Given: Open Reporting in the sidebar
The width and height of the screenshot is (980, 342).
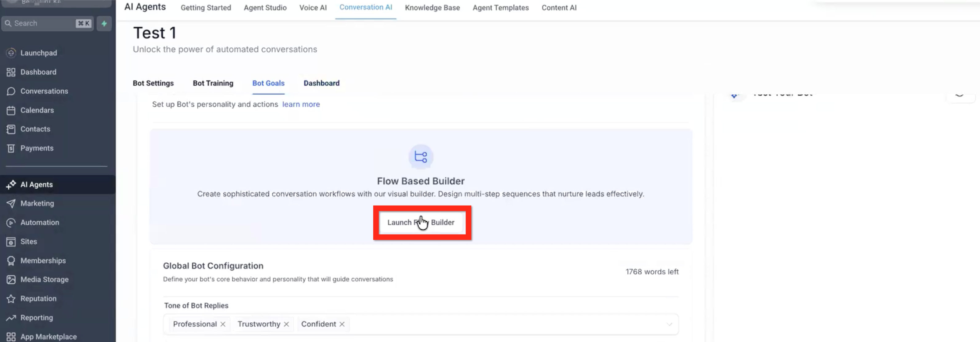Looking at the screenshot, I should pos(37,318).
